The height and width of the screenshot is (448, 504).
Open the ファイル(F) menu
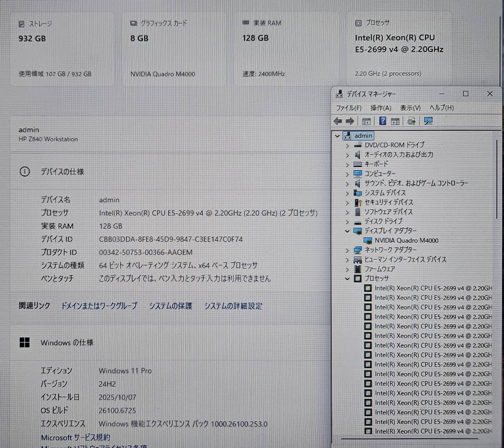coord(349,108)
